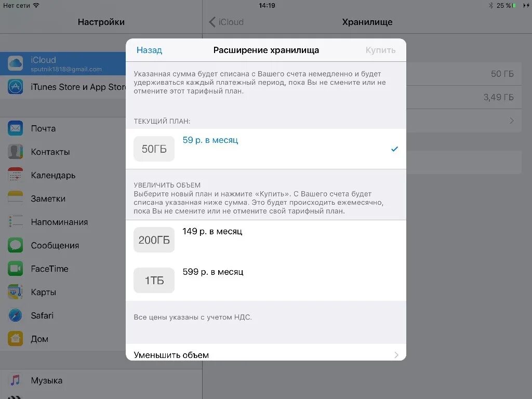Tap the УВЕЛИЧИТЬ ОБЪЕМ section heading
Screen dimensions: 532x399
click(167, 185)
